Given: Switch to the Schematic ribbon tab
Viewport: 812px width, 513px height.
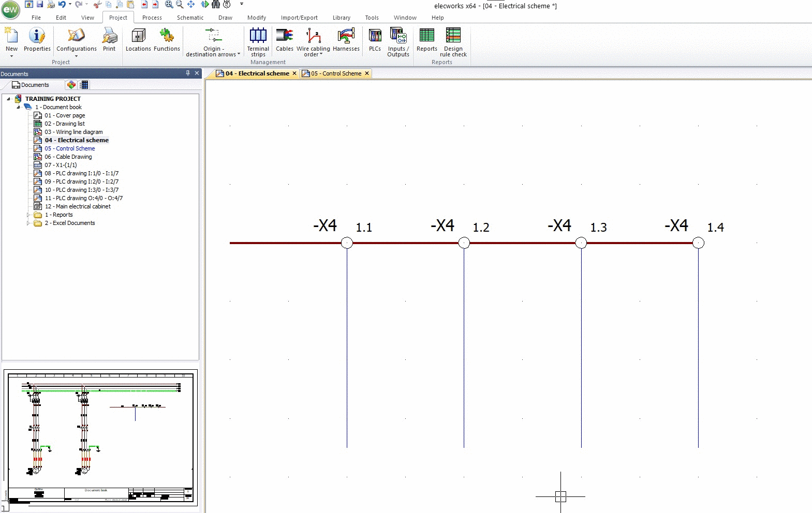Looking at the screenshot, I should (x=190, y=18).
